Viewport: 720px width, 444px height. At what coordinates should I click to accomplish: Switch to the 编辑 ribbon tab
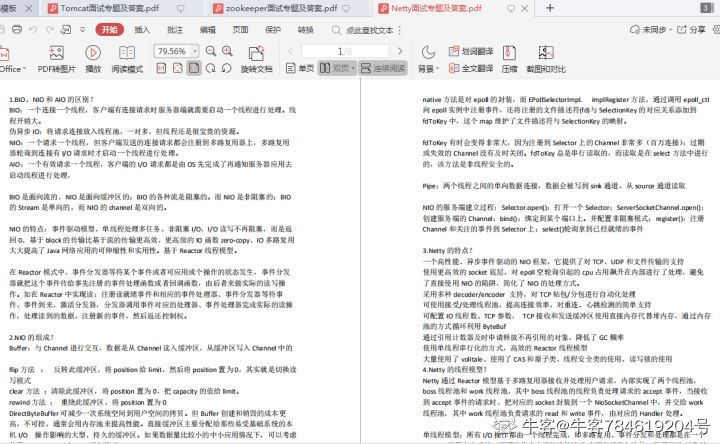pos(208,30)
